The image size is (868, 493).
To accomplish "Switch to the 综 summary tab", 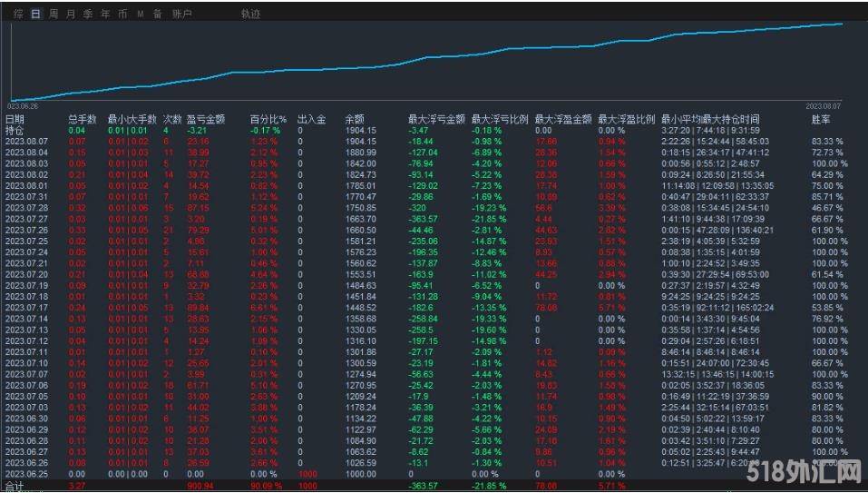I will [18, 15].
